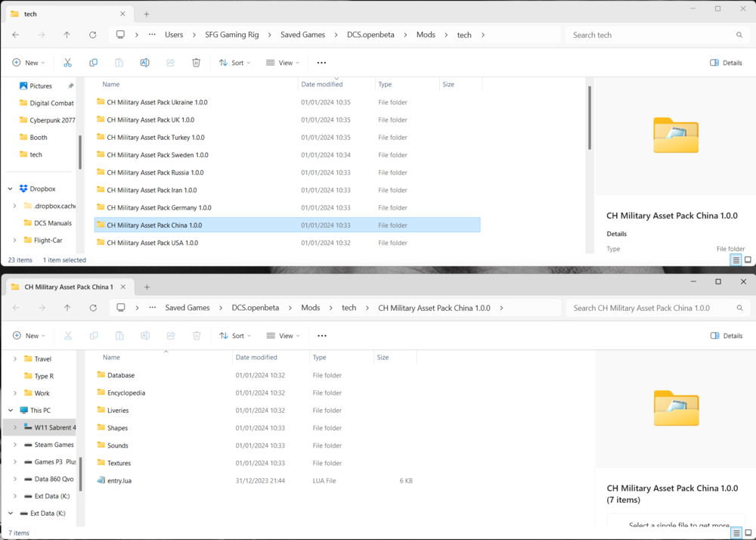This screenshot has width=756, height=540.
Task: Click SFG Gaming Rig breadcrumb
Action: (232, 35)
